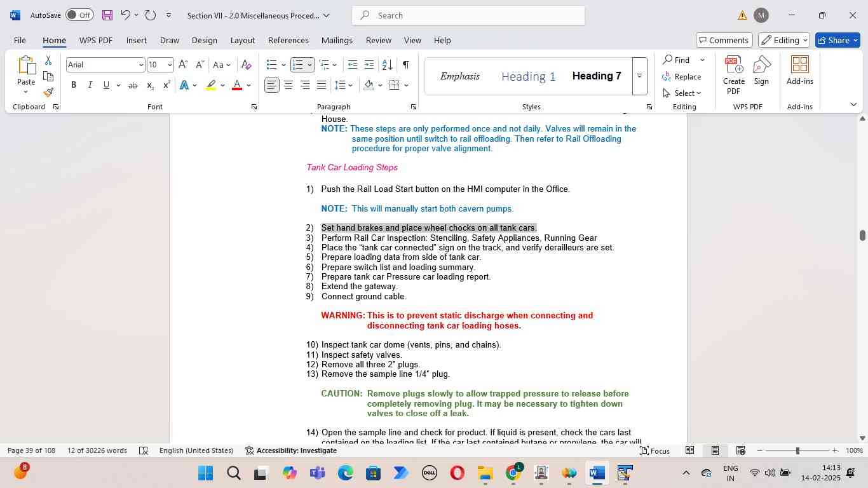868x488 pixels.
Task: Apply red font color
Action: point(237,85)
